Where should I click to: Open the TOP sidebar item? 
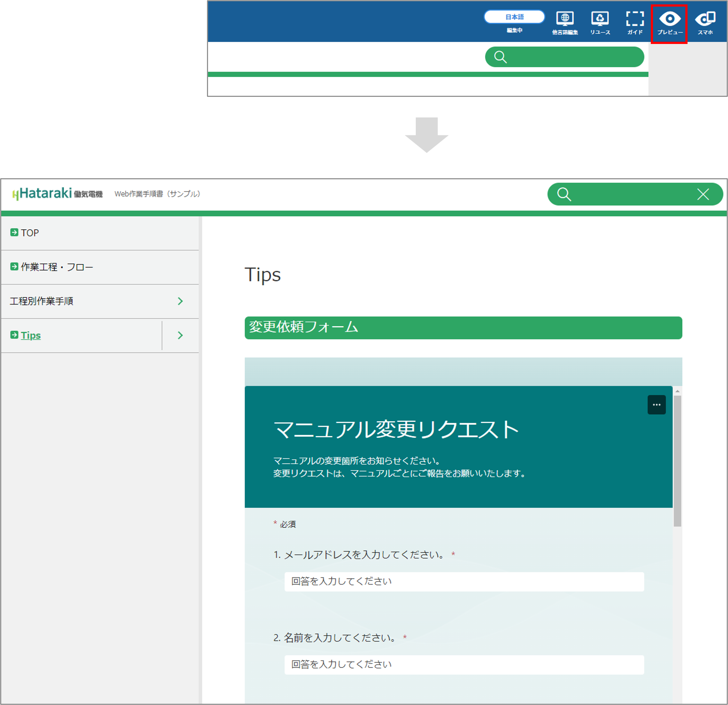(x=30, y=233)
